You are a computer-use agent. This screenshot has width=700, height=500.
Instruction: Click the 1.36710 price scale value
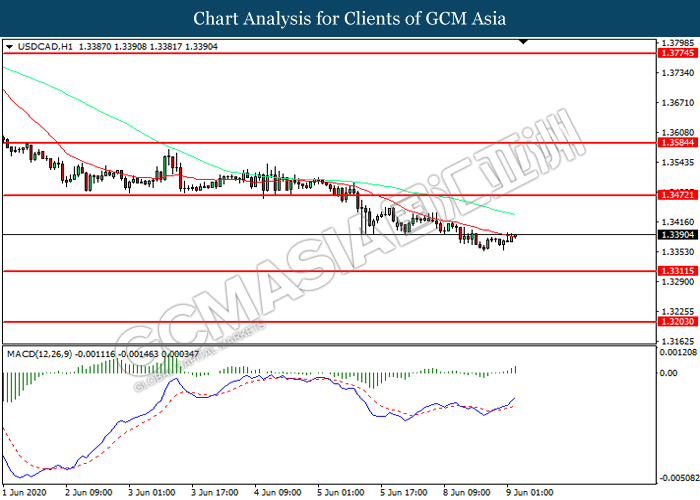coord(678,103)
